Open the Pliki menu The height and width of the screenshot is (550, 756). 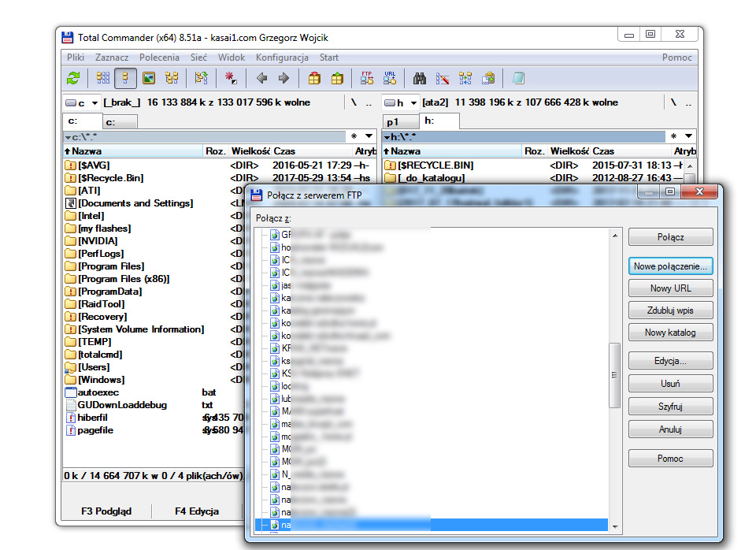tap(76, 58)
